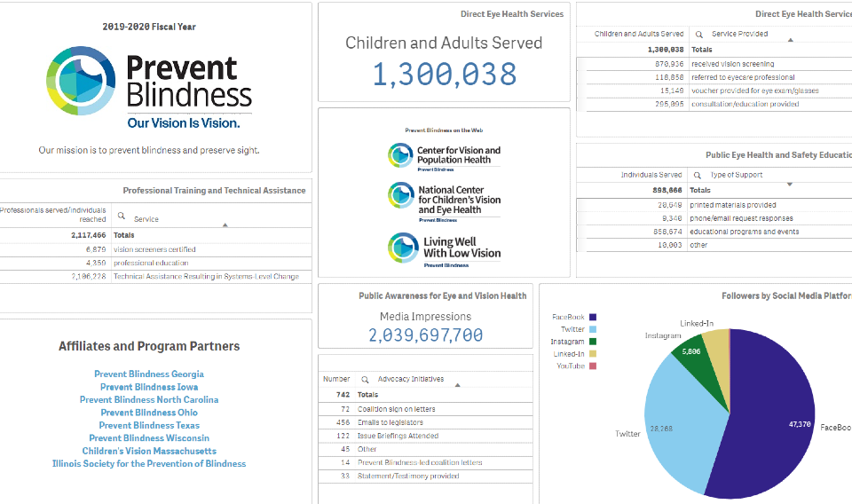Select 'received vision screening' row
852x504 pixels.
(714, 64)
